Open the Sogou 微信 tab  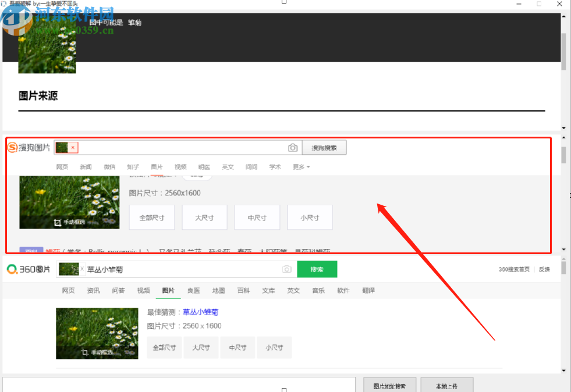(x=109, y=167)
